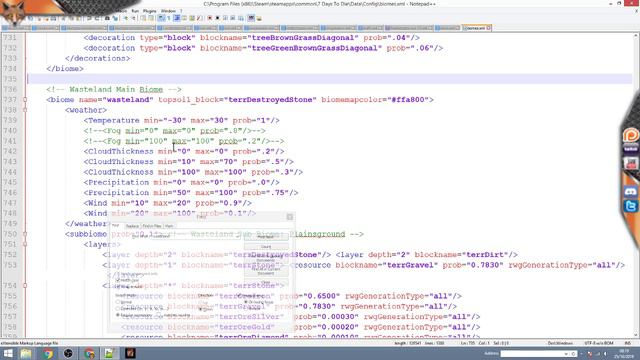Viewport: 640px width, 360px height.
Task: Open the Windows Start button
Action: coord(8,353)
